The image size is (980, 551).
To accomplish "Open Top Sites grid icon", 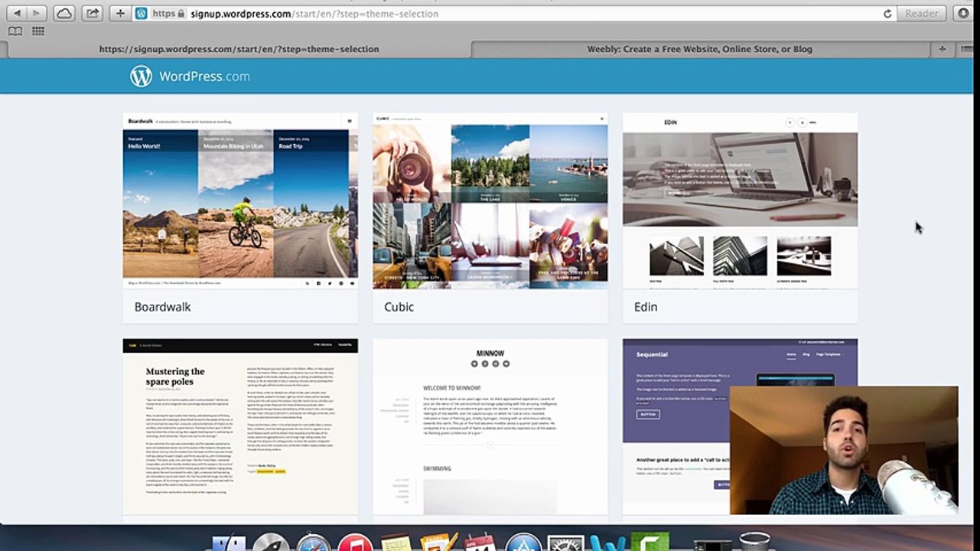I will coord(38,31).
